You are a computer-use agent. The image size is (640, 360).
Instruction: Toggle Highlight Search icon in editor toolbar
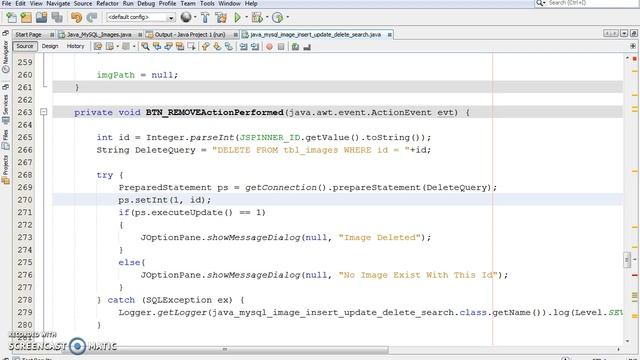click(x=180, y=47)
